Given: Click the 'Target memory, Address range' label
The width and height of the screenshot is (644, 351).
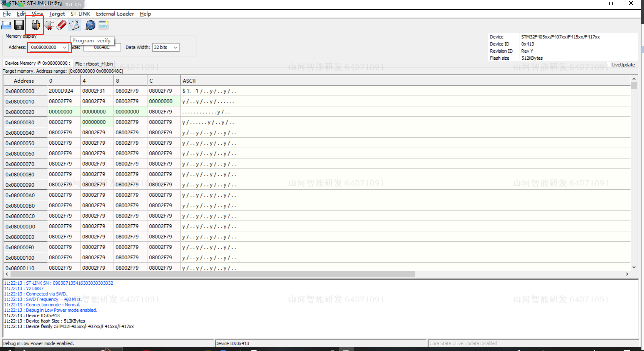Looking at the screenshot, I should click(x=63, y=71).
